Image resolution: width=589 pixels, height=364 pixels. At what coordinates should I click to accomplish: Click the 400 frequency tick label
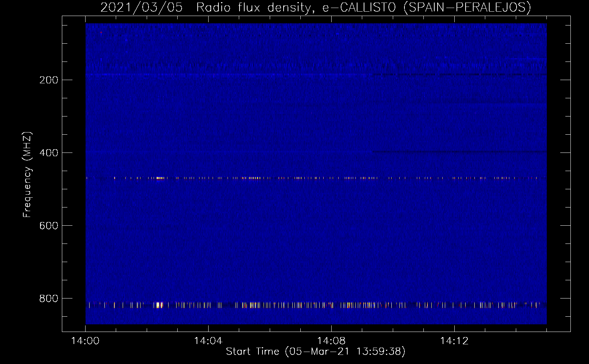pos(49,153)
